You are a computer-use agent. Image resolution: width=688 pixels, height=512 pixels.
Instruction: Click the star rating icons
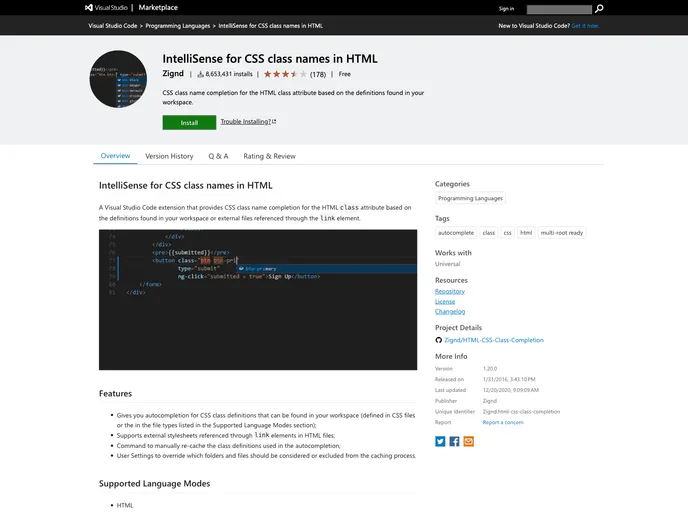point(285,74)
